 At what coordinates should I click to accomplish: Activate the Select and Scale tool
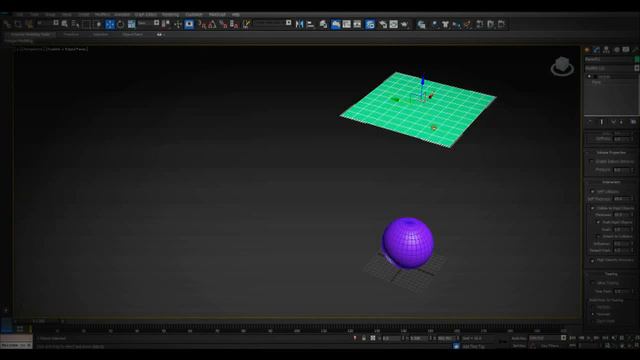(x=131, y=24)
